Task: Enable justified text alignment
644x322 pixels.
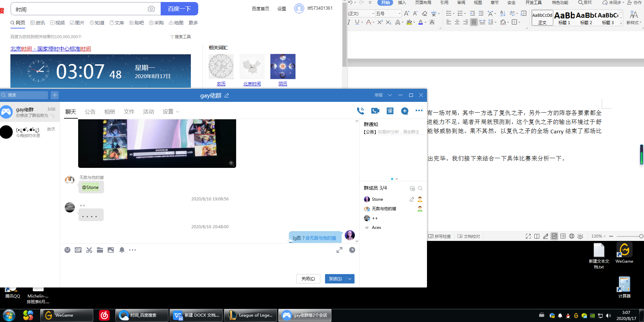Action: click(x=474, y=22)
